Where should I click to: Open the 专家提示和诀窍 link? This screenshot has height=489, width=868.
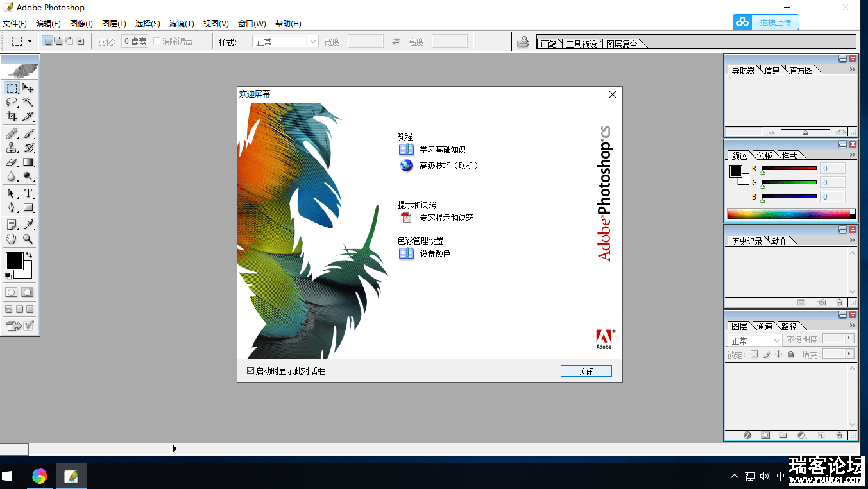pyautogui.click(x=447, y=218)
